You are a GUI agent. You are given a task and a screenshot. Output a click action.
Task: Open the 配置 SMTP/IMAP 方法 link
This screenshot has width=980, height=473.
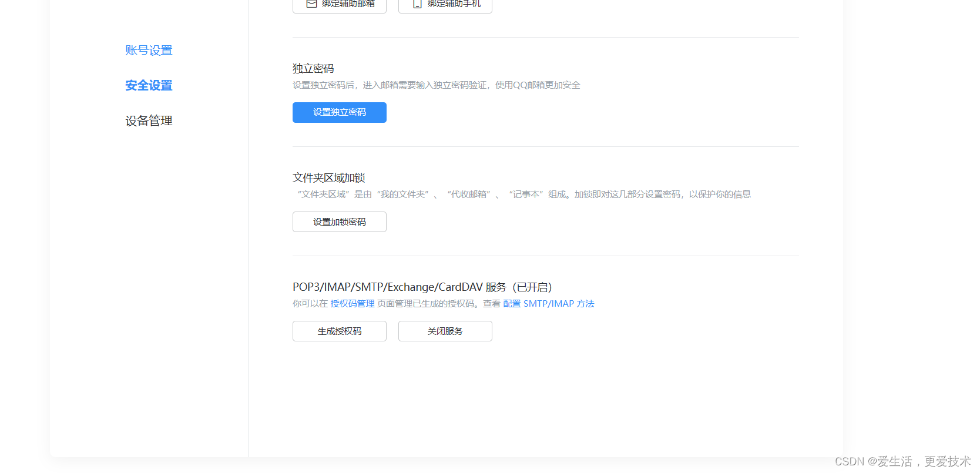click(x=549, y=304)
